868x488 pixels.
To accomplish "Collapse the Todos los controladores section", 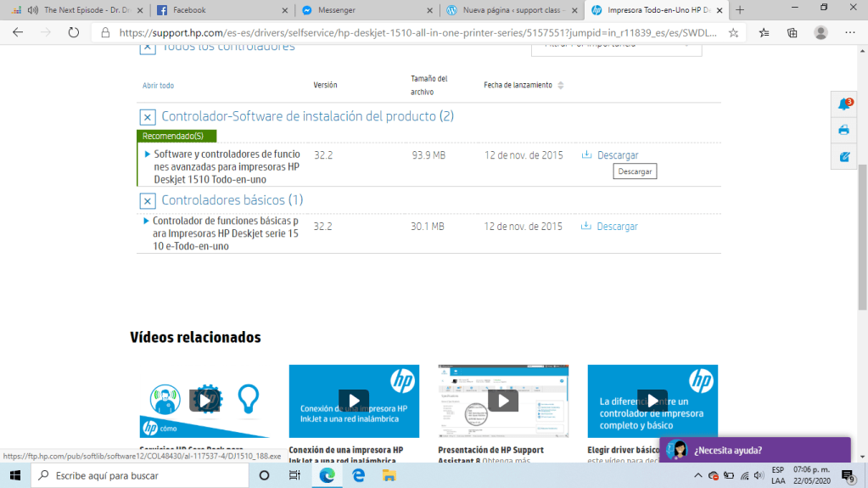I will pos(148,48).
